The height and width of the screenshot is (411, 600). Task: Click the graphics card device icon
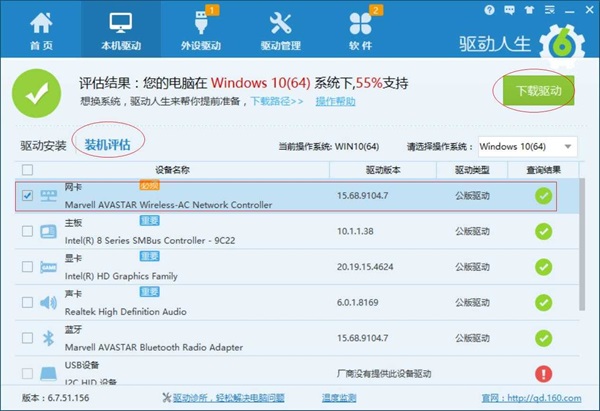pyautogui.click(x=49, y=267)
